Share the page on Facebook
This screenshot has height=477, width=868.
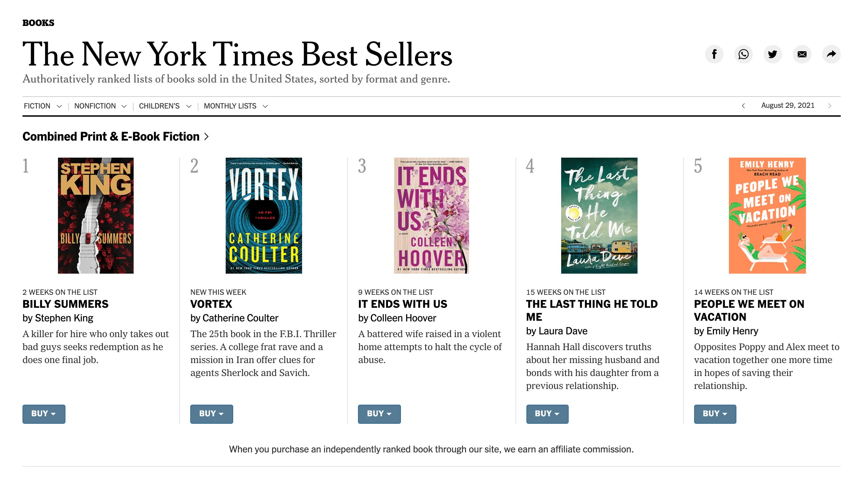[x=714, y=54]
